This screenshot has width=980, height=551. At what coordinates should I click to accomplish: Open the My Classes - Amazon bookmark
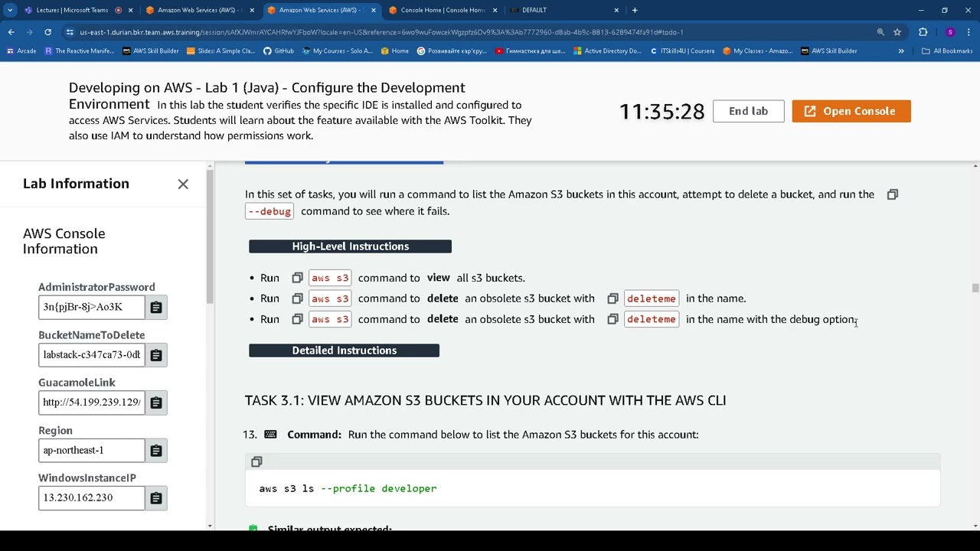tap(757, 51)
